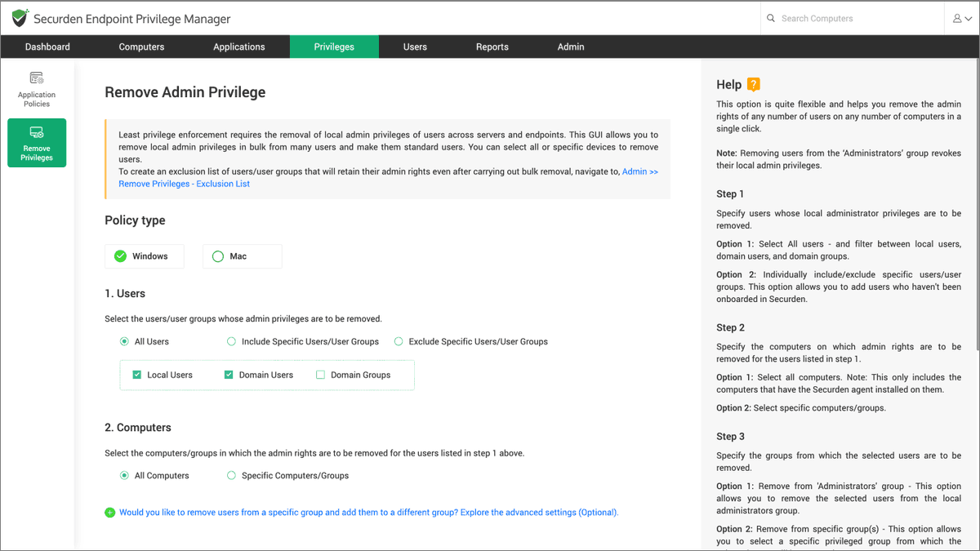Image resolution: width=980 pixels, height=551 pixels.
Task: Click the search magnifier icon
Action: point(770,18)
